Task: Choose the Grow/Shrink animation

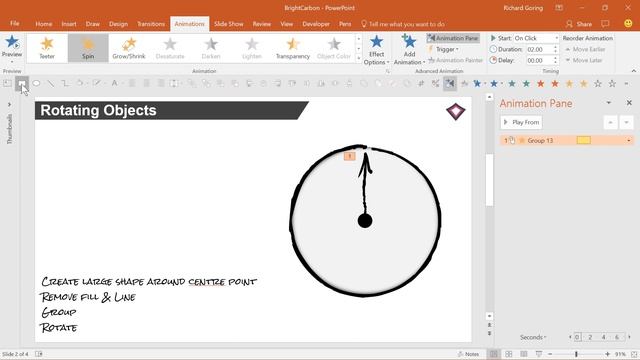Action: click(129, 48)
